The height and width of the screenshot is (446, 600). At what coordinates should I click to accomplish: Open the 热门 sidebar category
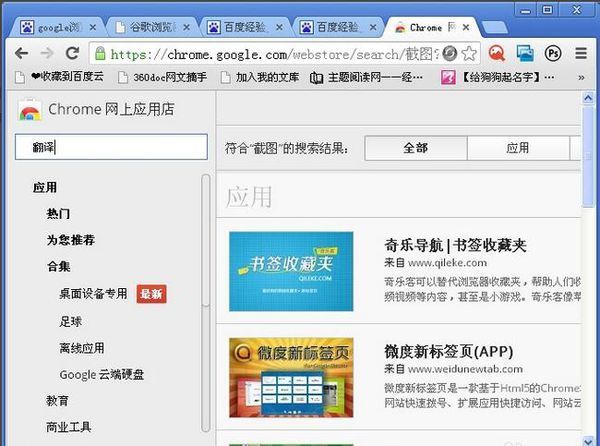(58, 213)
